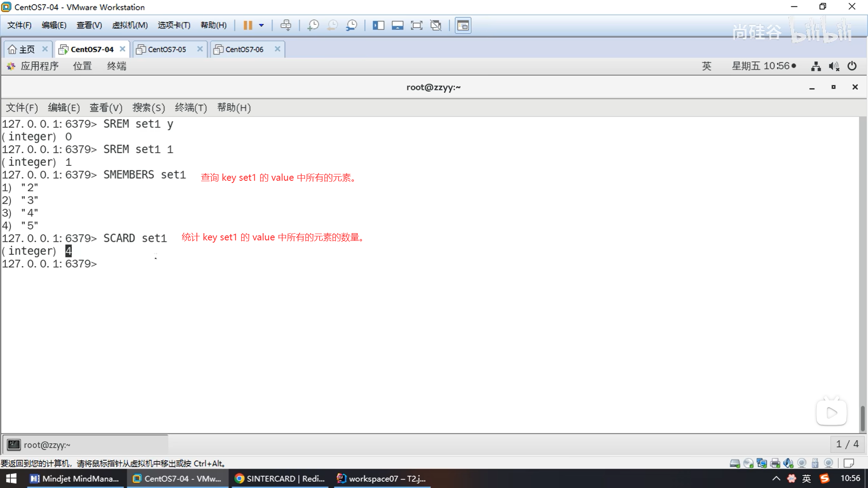868x488 pixels.
Task: Open the snapshot manager icon
Action: 351,25
